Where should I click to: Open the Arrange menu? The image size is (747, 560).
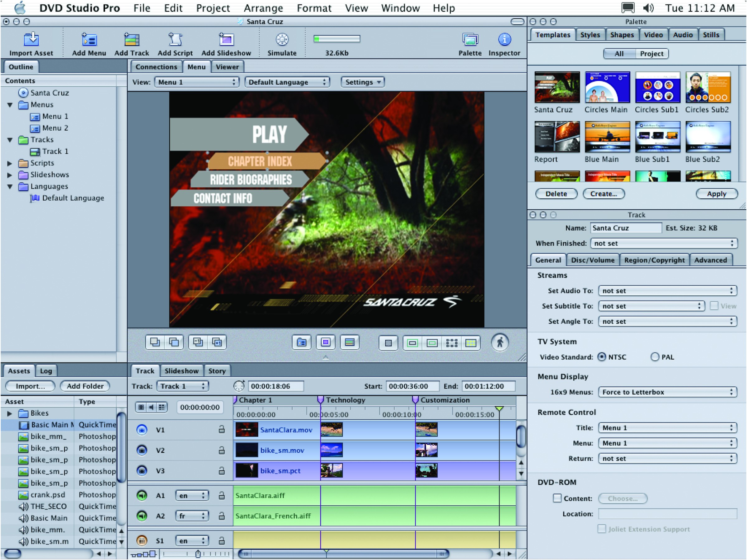pos(263,8)
